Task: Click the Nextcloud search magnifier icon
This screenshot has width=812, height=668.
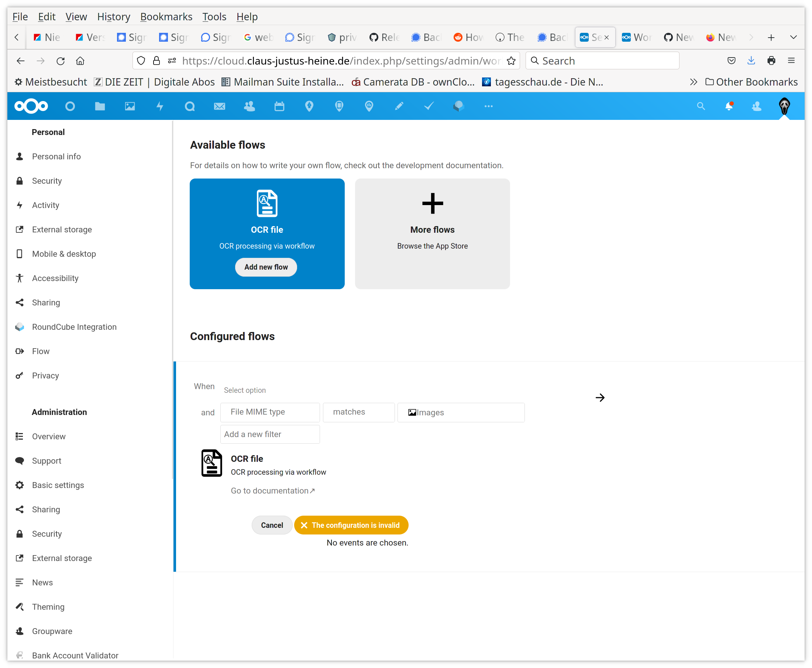Action: coord(701,106)
